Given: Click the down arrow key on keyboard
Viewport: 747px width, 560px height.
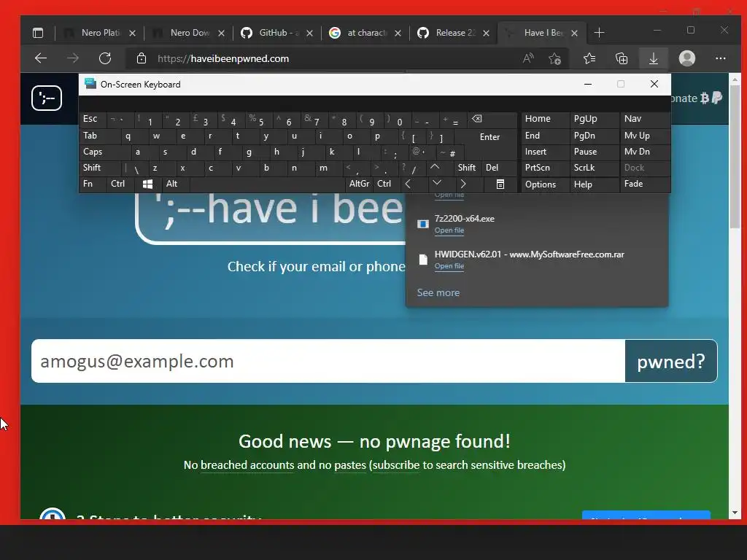Looking at the screenshot, I should [x=436, y=183].
